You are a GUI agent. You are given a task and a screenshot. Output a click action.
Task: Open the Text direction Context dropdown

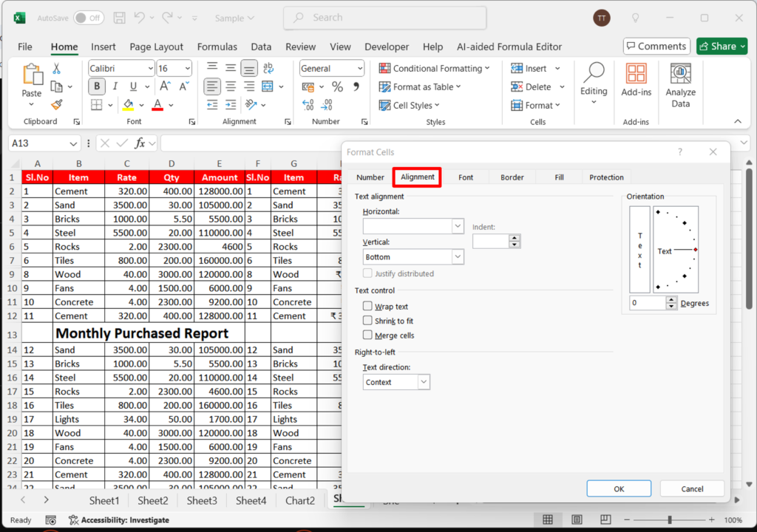click(x=424, y=382)
